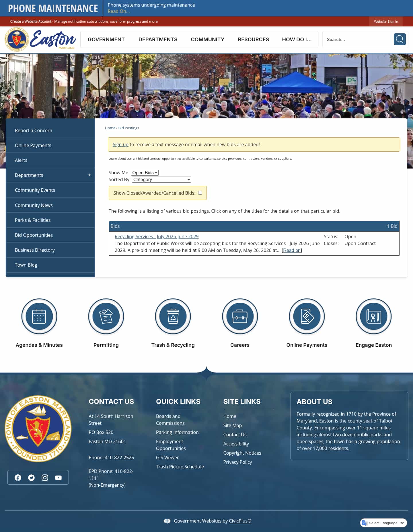
Task: Open the Careers briefcase icon
Action: (x=240, y=316)
